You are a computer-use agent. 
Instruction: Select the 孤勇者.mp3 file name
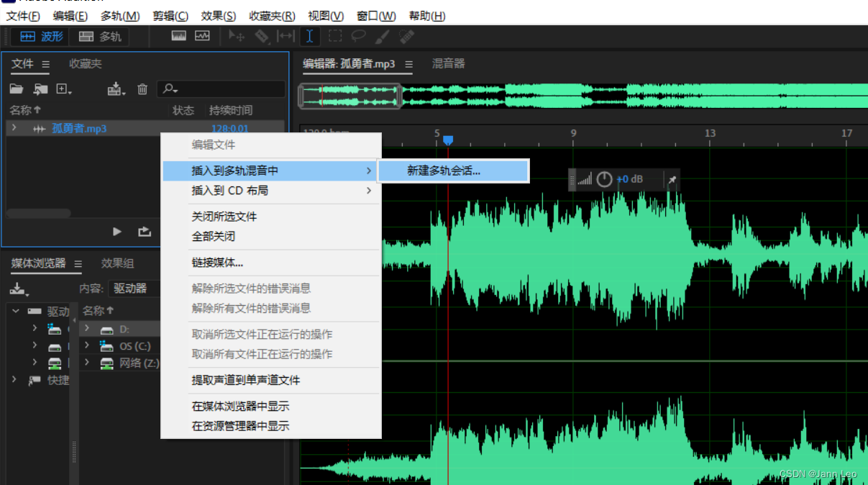pos(79,129)
